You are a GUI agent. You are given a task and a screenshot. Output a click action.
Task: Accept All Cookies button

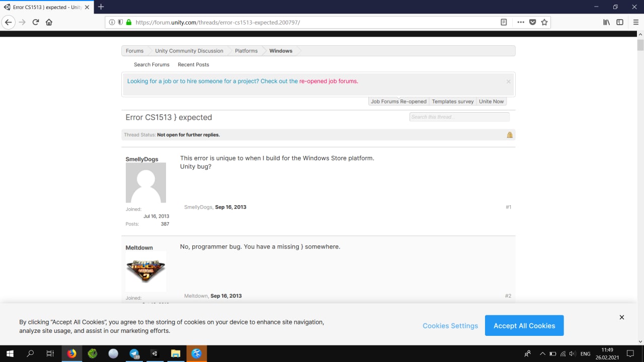click(x=524, y=326)
